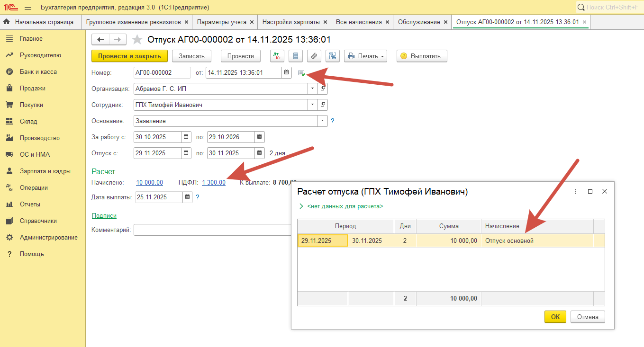Screen dimensions: 644x347
Task: Expand the <нет данных для расчета> section
Action: pos(301,206)
